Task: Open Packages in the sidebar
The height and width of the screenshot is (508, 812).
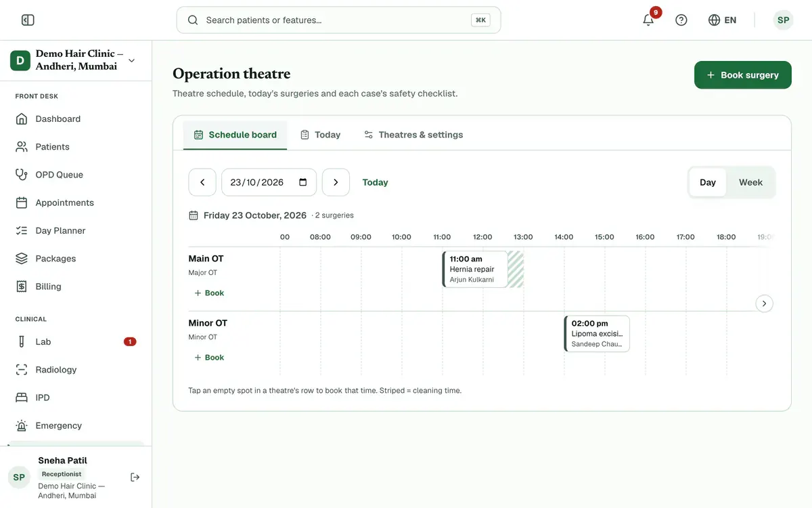Action: (x=76, y=259)
